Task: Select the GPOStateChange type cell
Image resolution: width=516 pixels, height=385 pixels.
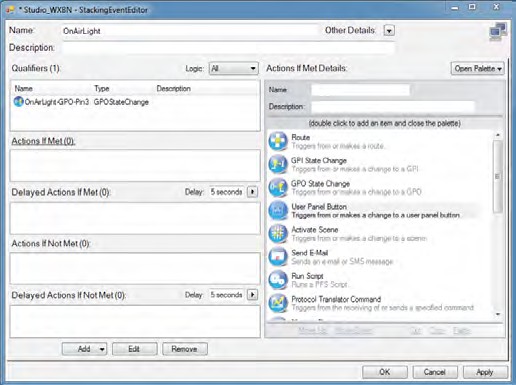Action: pos(121,102)
